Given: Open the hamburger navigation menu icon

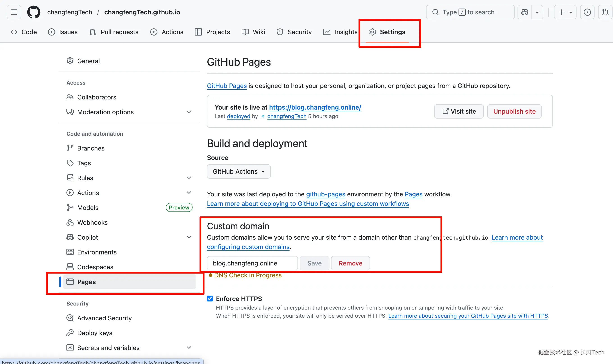Looking at the screenshot, I should point(14,12).
